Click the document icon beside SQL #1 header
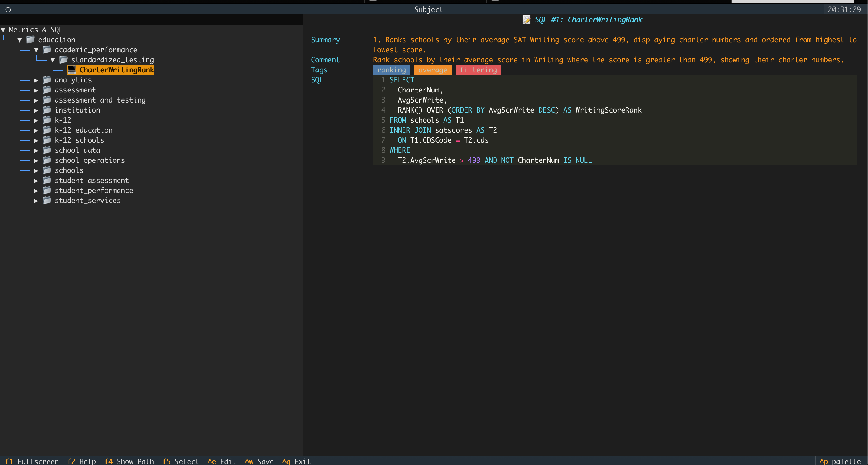 pyautogui.click(x=526, y=19)
